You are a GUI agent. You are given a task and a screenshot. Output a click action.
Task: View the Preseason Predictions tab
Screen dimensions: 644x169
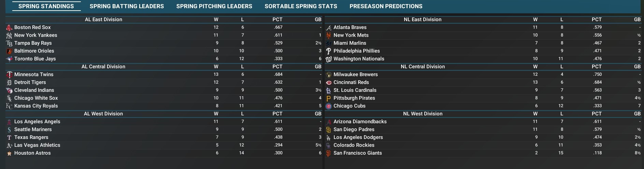[x=386, y=6]
